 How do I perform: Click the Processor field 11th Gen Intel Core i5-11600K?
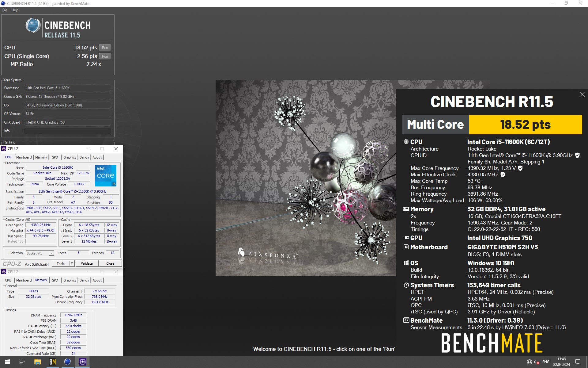click(x=67, y=88)
